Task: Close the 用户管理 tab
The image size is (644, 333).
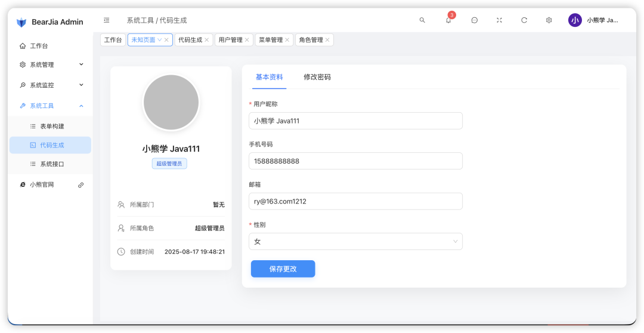Action: pyautogui.click(x=247, y=40)
